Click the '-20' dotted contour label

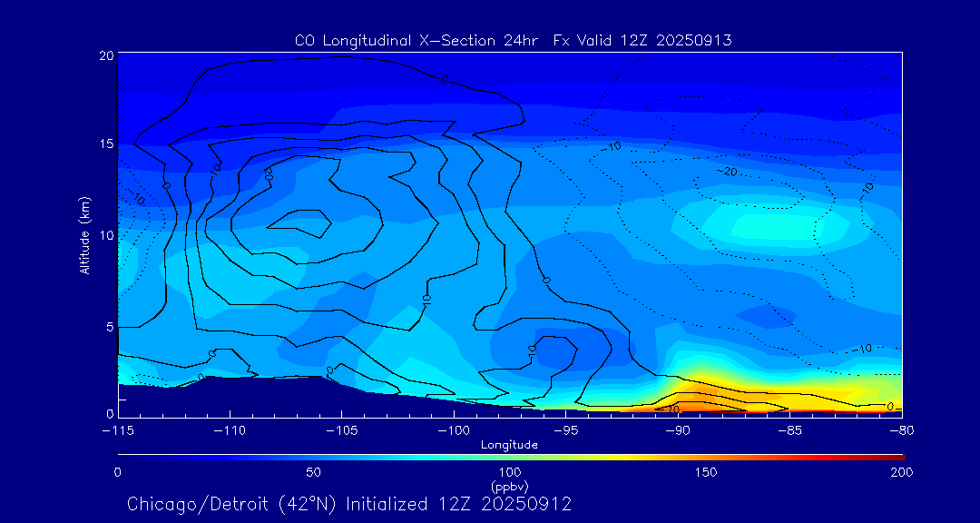coord(727,171)
